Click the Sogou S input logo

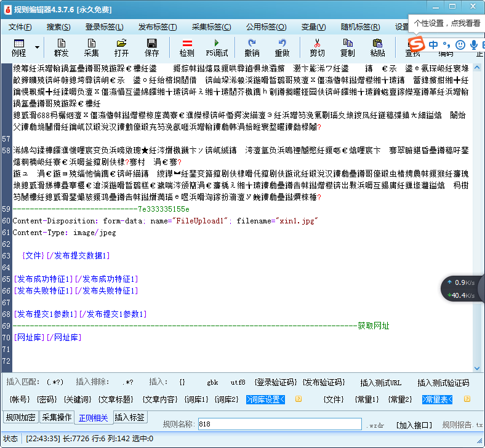416,44
